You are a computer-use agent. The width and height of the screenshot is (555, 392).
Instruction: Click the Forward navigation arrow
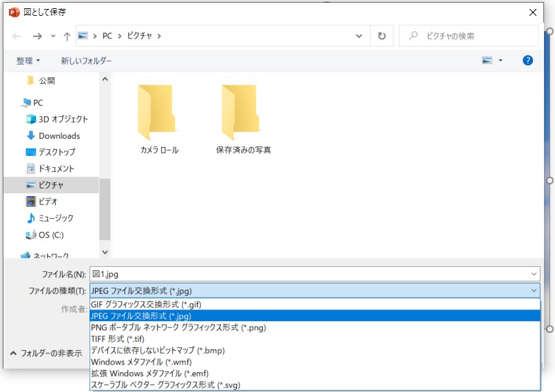tap(37, 36)
